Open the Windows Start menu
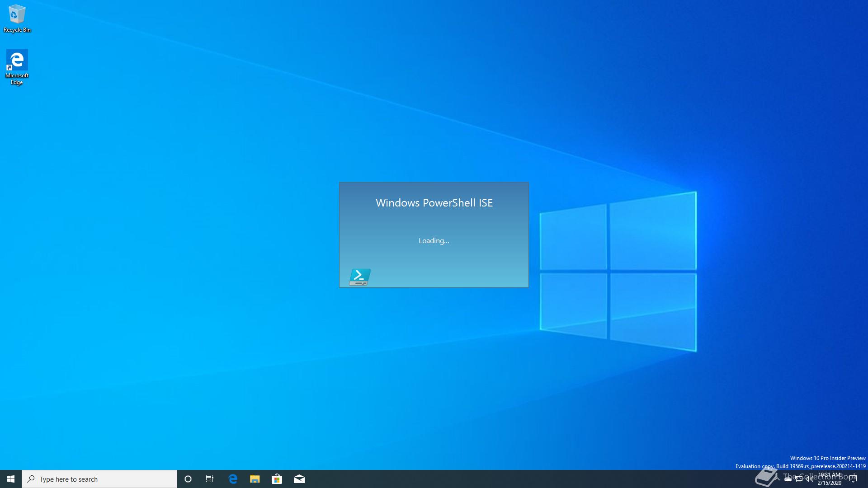 pos(11,479)
